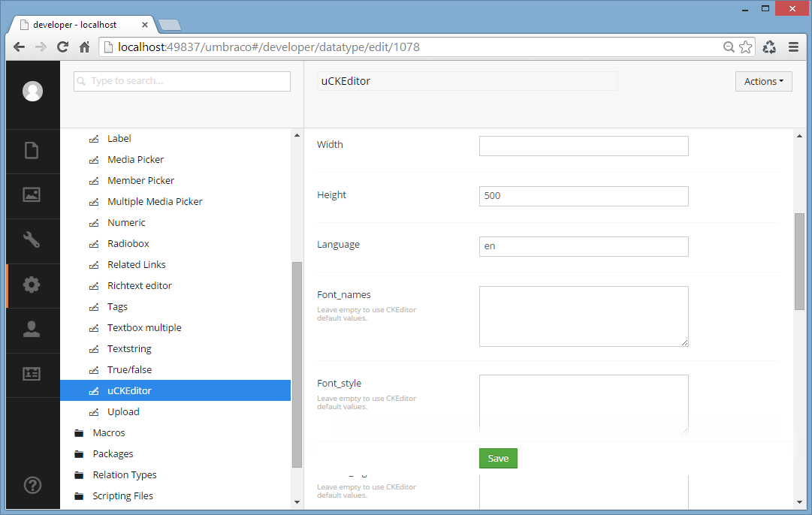Select the uCKEditor tree item

(176, 391)
